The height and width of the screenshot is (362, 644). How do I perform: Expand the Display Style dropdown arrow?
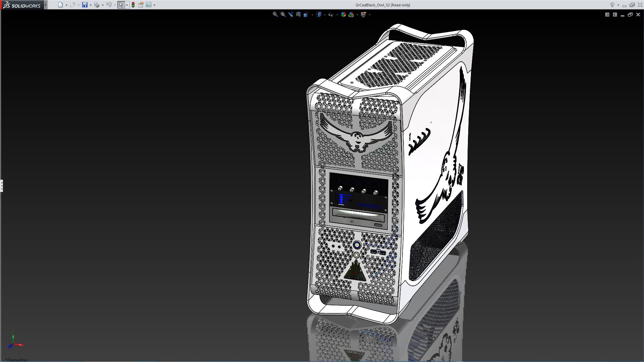coord(325,15)
